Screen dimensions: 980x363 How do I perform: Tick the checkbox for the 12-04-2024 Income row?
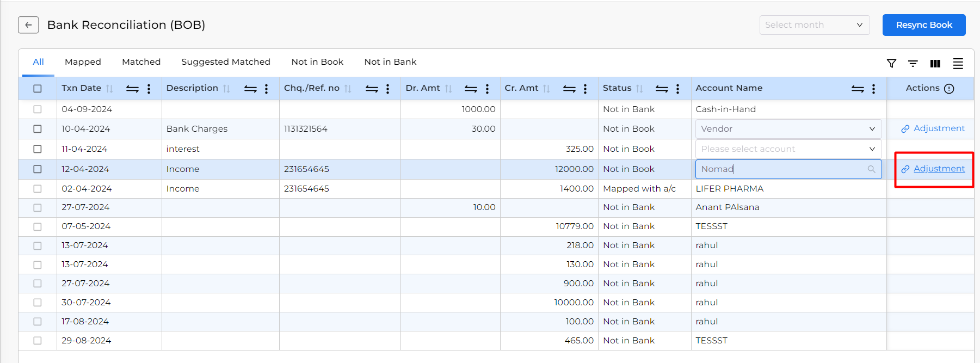coord(38,169)
